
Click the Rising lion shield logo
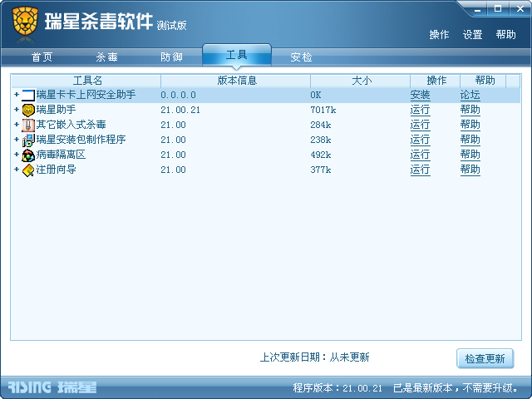click(x=25, y=21)
